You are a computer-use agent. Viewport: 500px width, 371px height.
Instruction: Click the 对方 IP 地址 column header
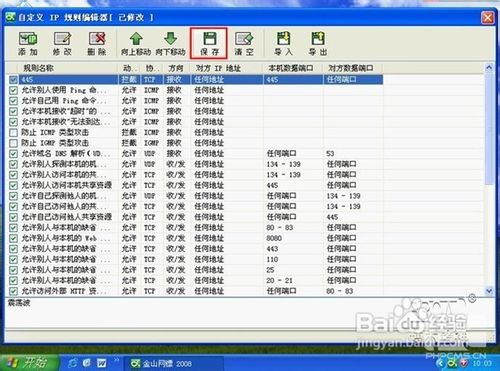pos(226,68)
